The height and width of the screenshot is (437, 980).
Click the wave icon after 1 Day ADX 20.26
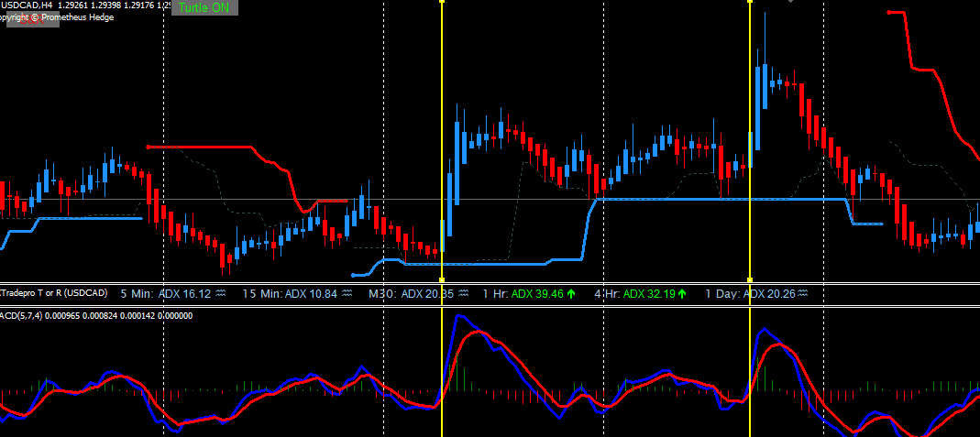802,293
